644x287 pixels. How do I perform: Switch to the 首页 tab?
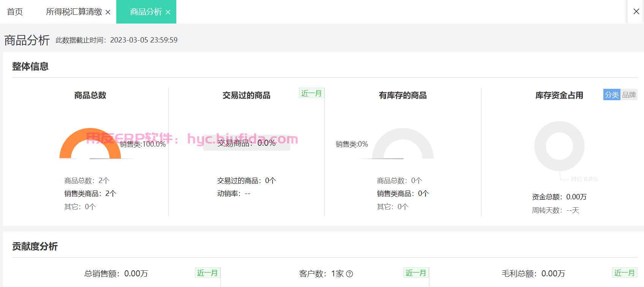tap(15, 12)
